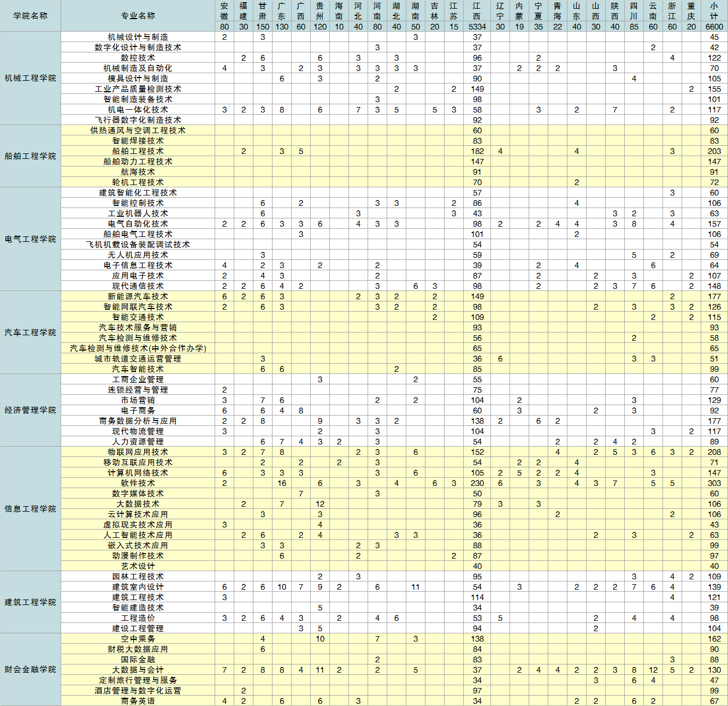Select the 工业机器人技术 cell

[x=138, y=213]
